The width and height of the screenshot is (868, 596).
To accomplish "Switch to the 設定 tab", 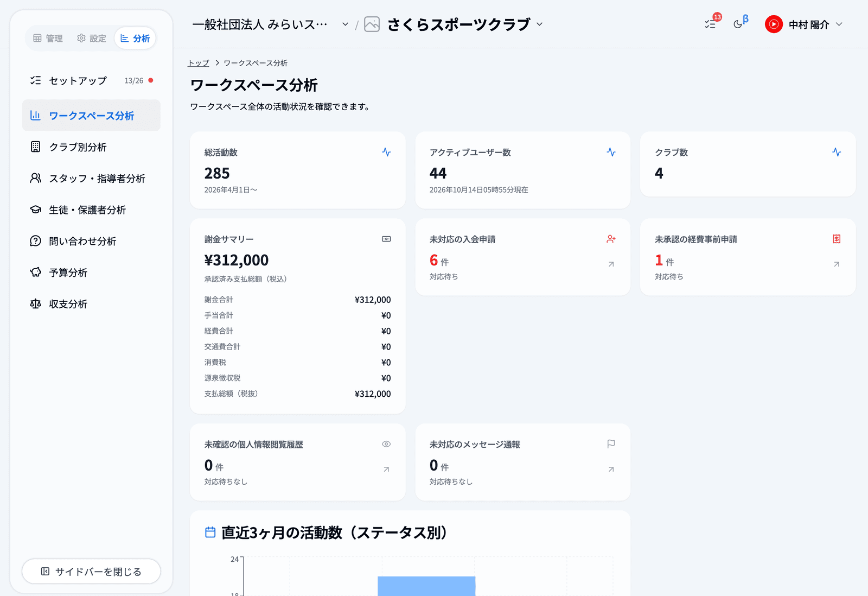I will pyautogui.click(x=92, y=39).
